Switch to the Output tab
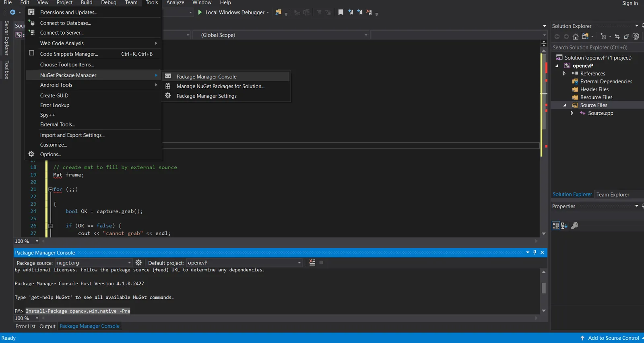The width and height of the screenshot is (644, 343). [x=47, y=326]
